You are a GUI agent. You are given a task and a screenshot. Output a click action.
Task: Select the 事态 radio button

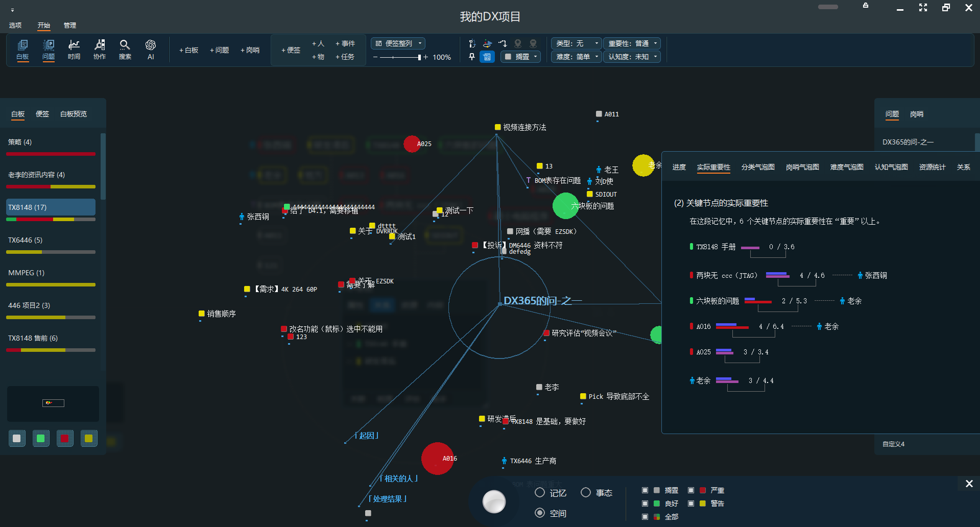pyautogui.click(x=586, y=493)
